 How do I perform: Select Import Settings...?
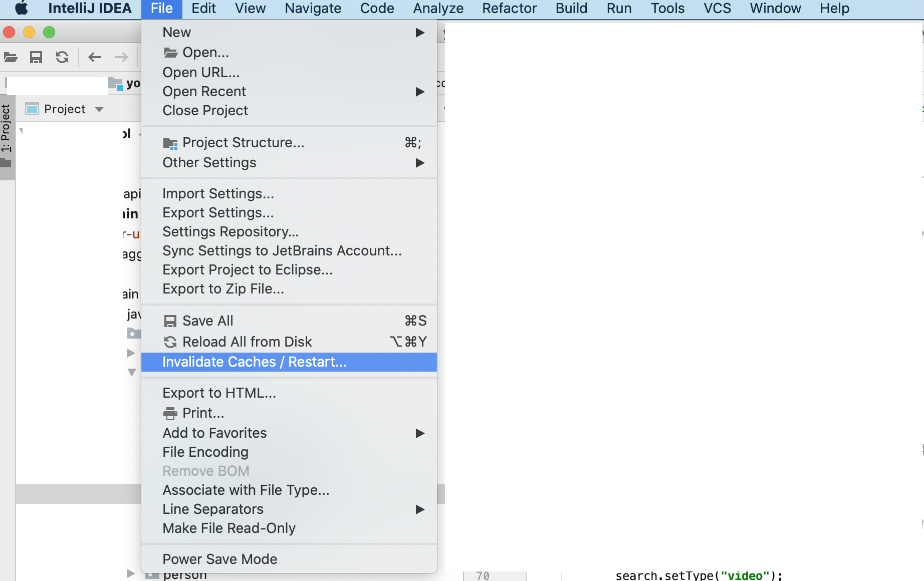(x=289, y=194)
